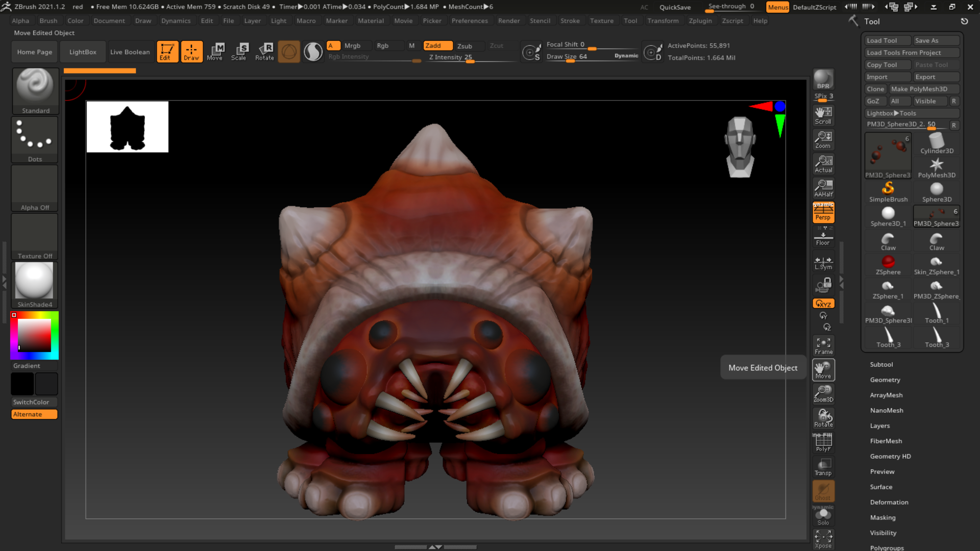Select the Scale transform tool
980x551 pixels.
pos(238,52)
